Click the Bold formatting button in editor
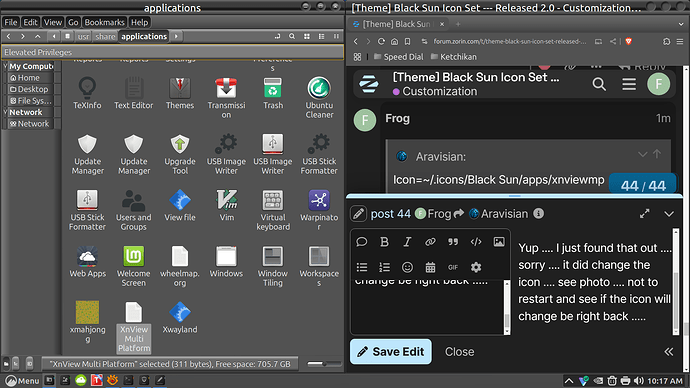690x388 pixels. pos(384,242)
